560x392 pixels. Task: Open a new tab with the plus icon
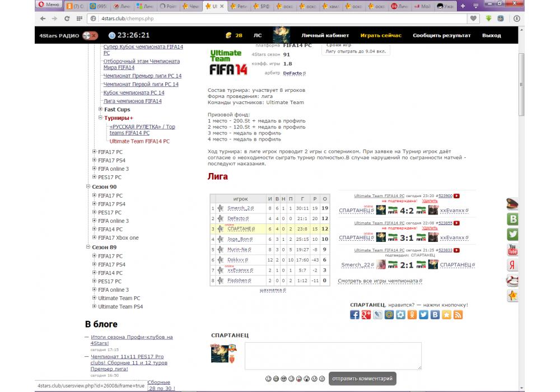click(463, 6)
